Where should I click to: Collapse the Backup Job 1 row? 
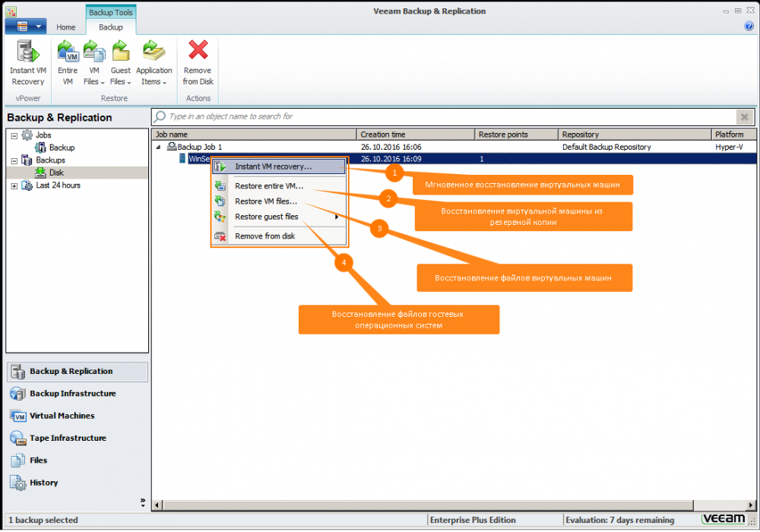click(x=158, y=147)
